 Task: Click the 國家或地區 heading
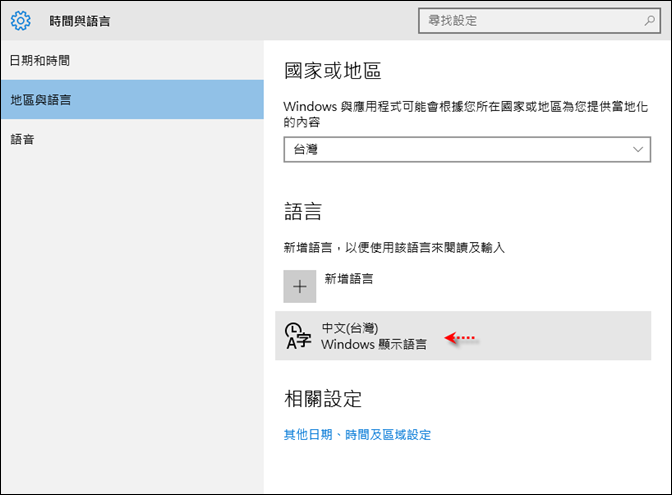(x=333, y=71)
